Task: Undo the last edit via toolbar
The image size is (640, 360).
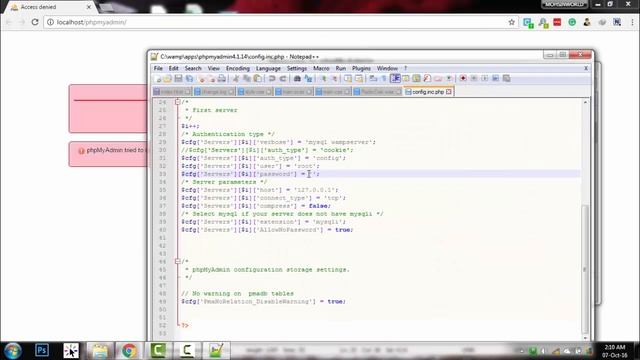Action: 272,78
